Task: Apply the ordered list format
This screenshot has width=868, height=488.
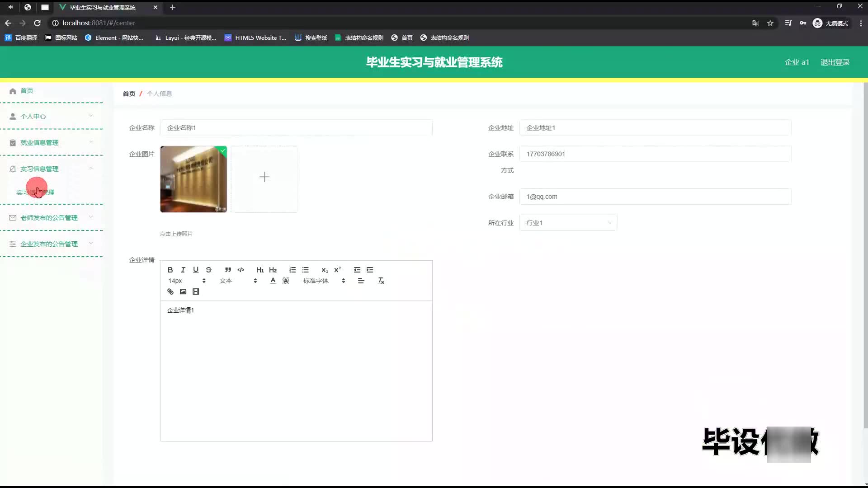Action: pos(292,270)
